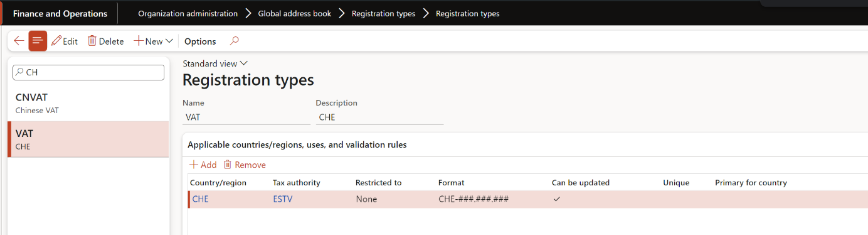Click the Country/region column header
This screenshot has height=235, width=868.
click(x=218, y=182)
